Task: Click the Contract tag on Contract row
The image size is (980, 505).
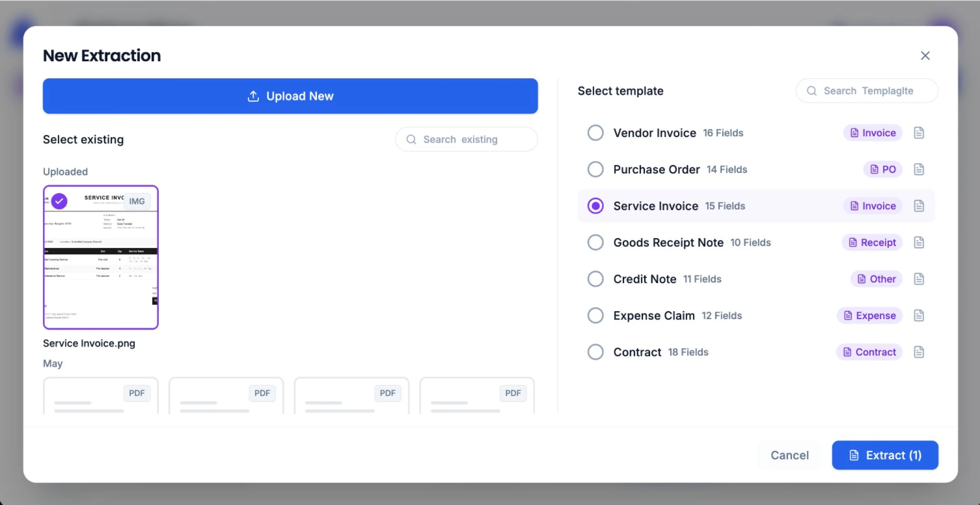Action: 869,352
